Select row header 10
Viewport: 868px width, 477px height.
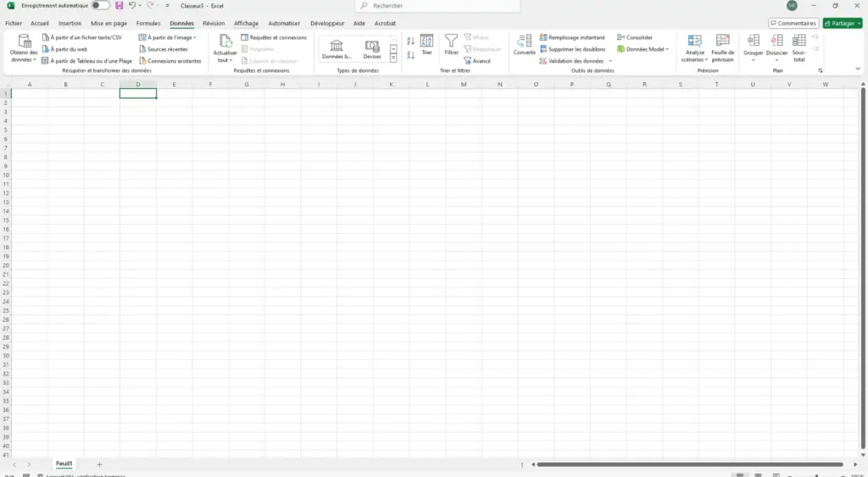(6, 175)
